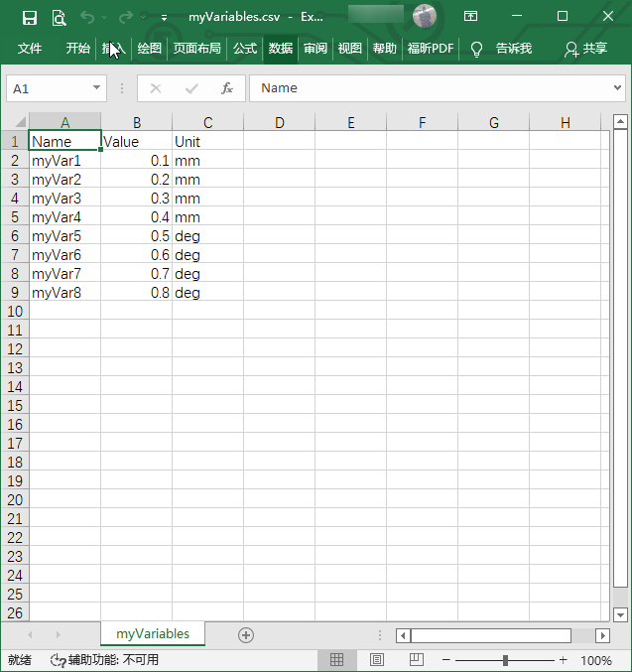Click the Save icon in quick access toolbar
This screenshot has width=632, height=672.
tap(30, 18)
